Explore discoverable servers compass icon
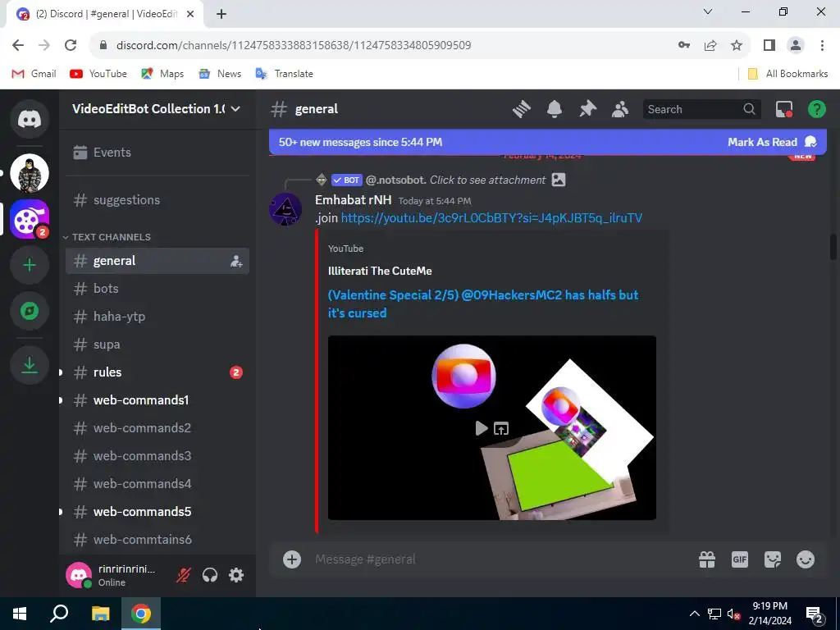The width and height of the screenshot is (840, 630). click(30, 311)
